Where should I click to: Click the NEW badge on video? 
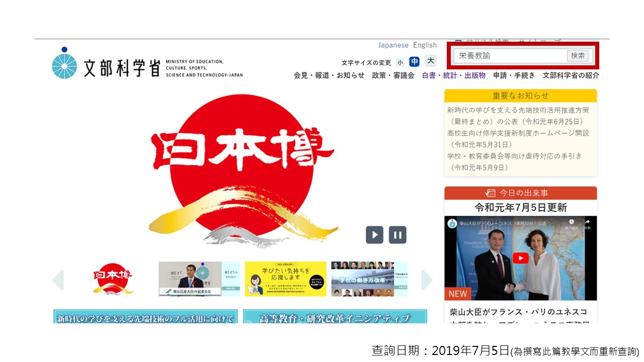tap(458, 294)
